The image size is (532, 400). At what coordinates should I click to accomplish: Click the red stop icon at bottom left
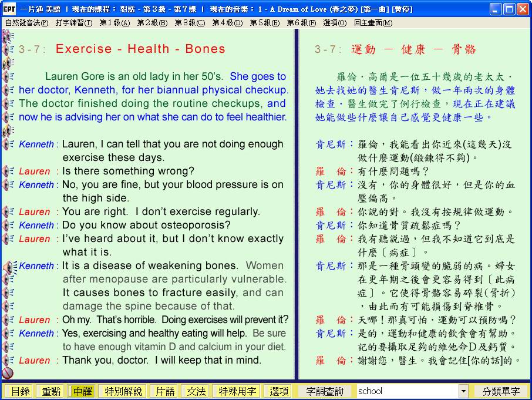click(8, 372)
